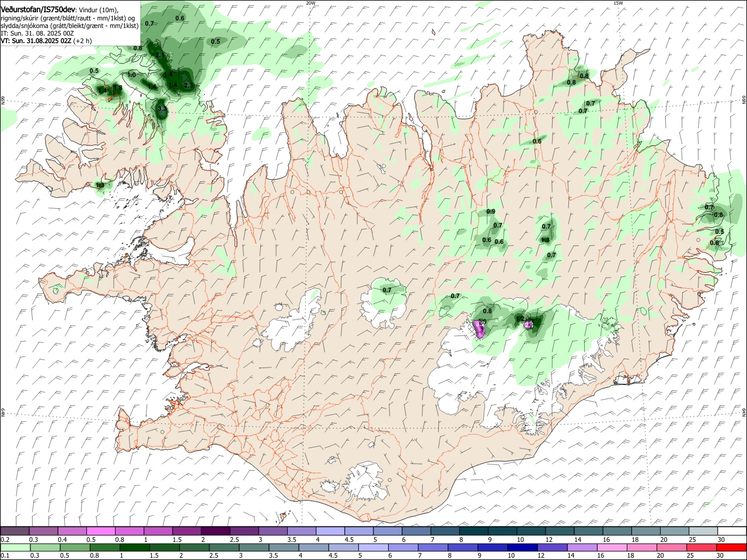Viewport: 747px width, 560px height.
Task: Select the bright red 30 mm rain swatch
Action: (x=731, y=547)
